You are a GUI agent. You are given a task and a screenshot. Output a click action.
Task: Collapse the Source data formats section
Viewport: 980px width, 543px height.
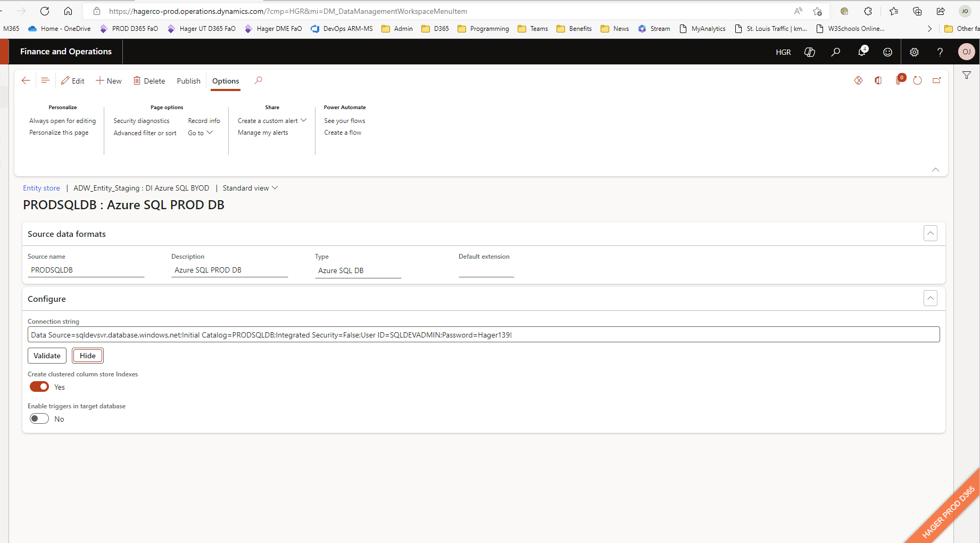point(931,233)
